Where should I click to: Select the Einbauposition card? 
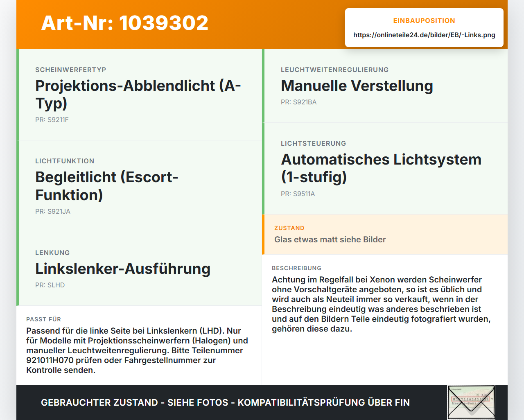point(424,28)
